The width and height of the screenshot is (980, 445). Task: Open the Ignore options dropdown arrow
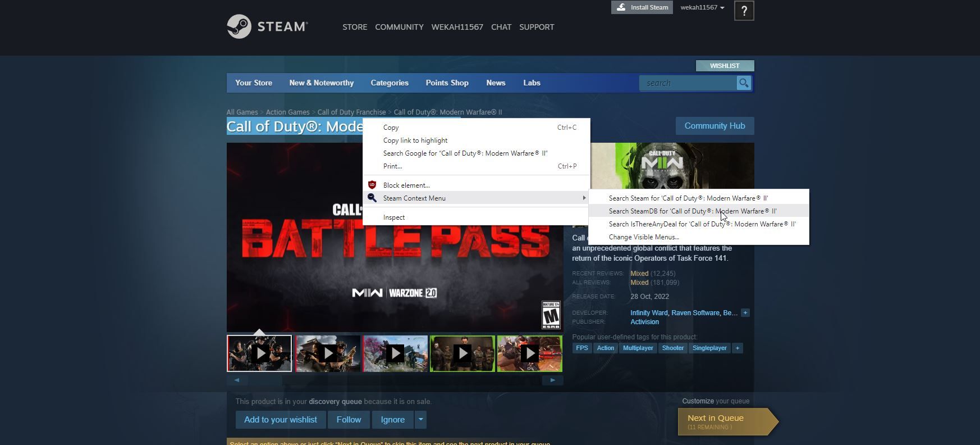coord(420,420)
